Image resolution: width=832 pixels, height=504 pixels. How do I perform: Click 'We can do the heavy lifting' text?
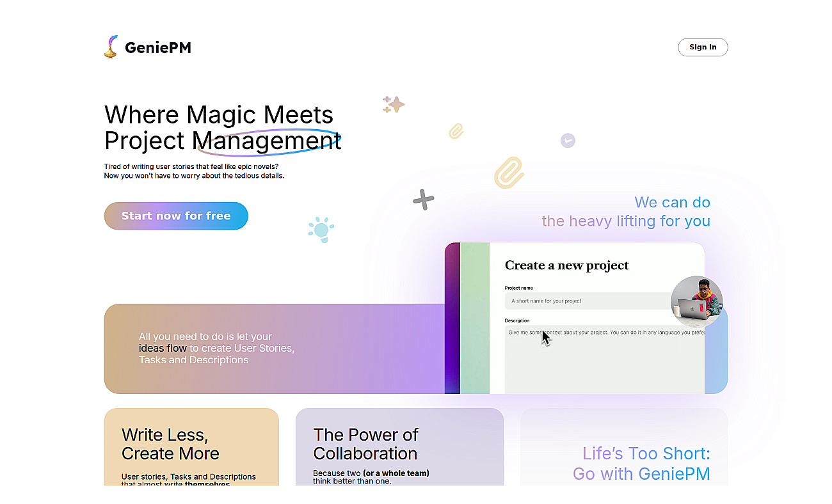pyautogui.click(x=626, y=212)
